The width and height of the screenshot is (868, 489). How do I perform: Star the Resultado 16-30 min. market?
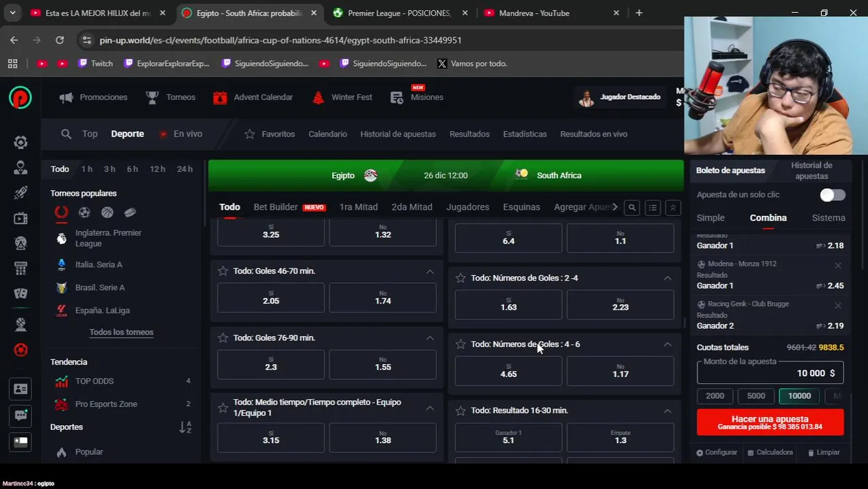pyautogui.click(x=460, y=410)
